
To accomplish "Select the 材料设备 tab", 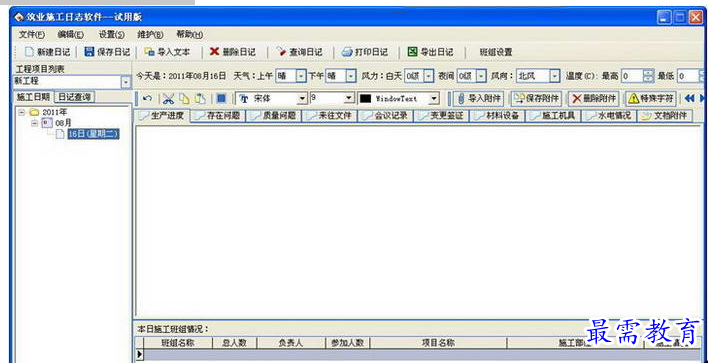I will click(x=498, y=116).
